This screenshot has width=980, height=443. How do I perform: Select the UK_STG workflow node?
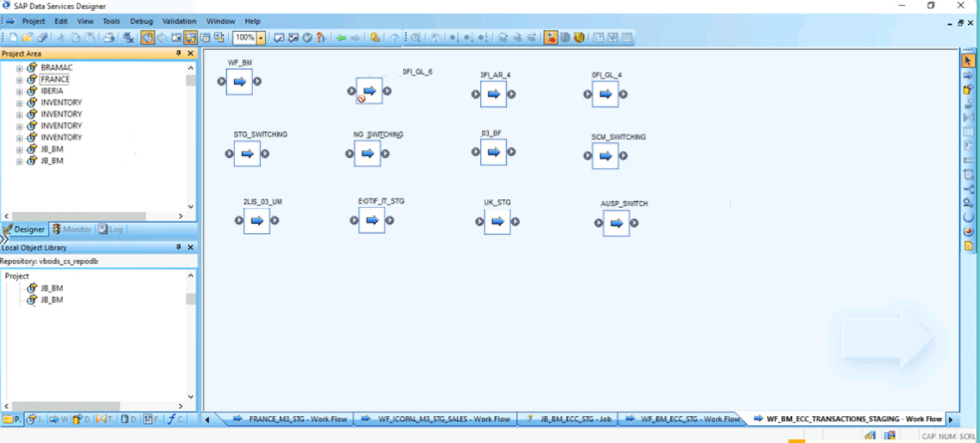(497, 221)
